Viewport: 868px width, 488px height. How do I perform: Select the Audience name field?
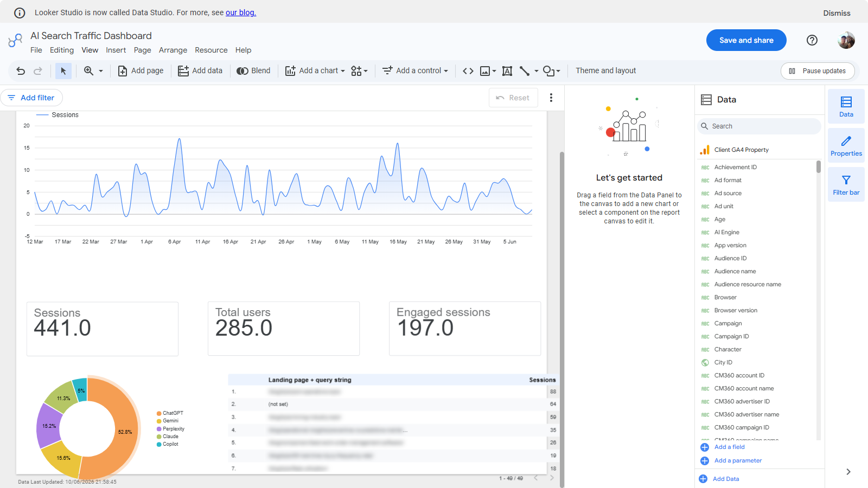(735, 271)
